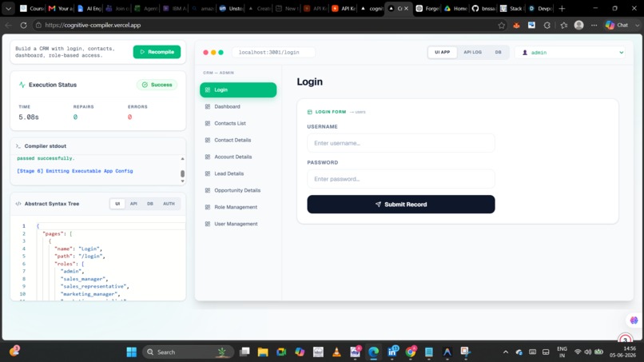Click the Compiler stdout terminal icon

click(18, 146)
